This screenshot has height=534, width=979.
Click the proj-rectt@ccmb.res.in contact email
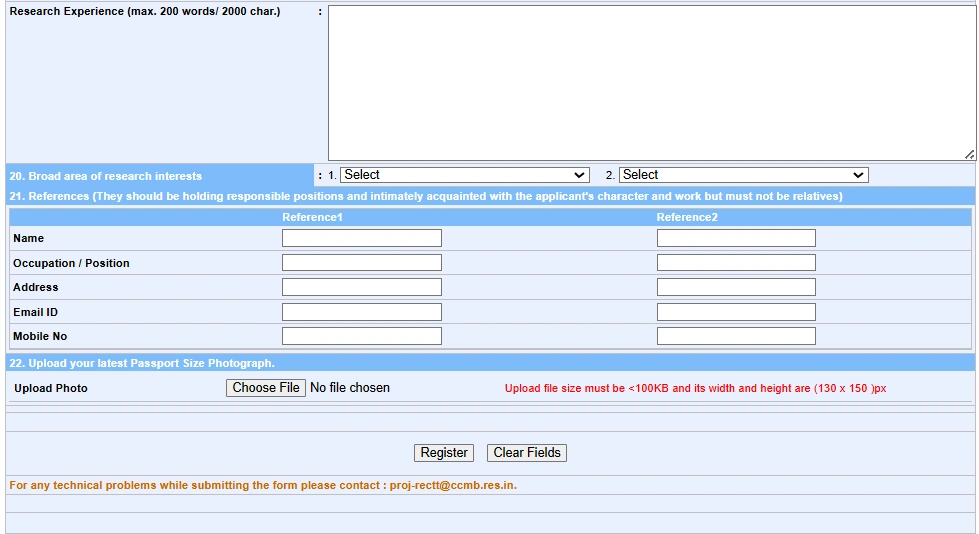(x=452, y=486)
